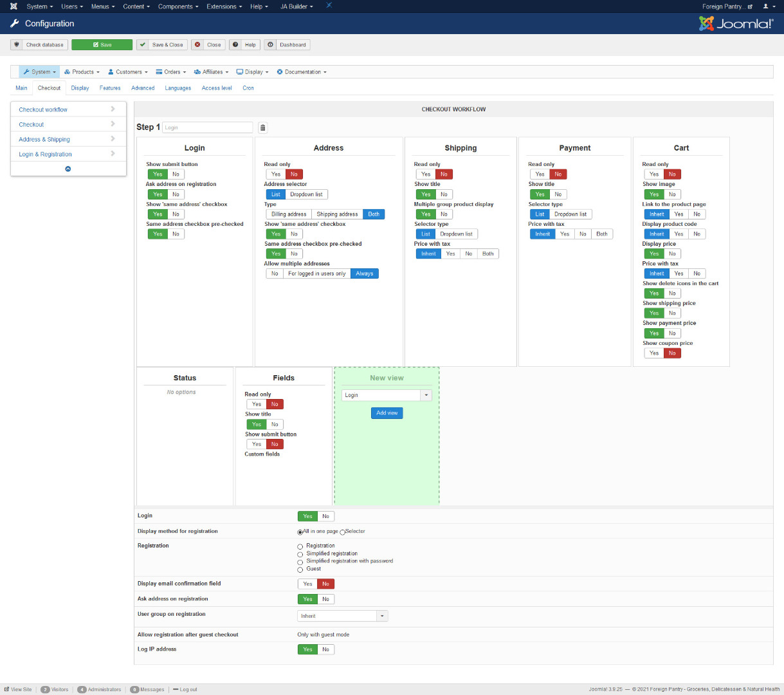
Task: Set Address Read only to Yes
Action: [x=276, y=174]
